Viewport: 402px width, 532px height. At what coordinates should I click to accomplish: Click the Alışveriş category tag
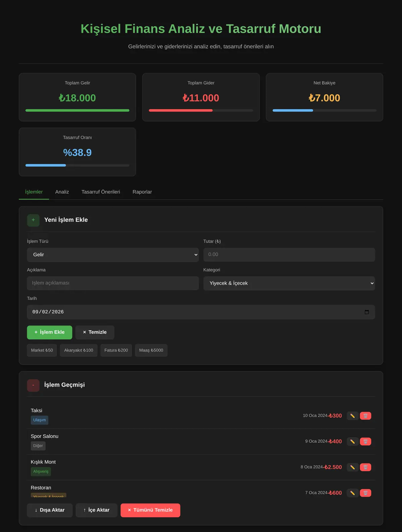pos(41,471)
